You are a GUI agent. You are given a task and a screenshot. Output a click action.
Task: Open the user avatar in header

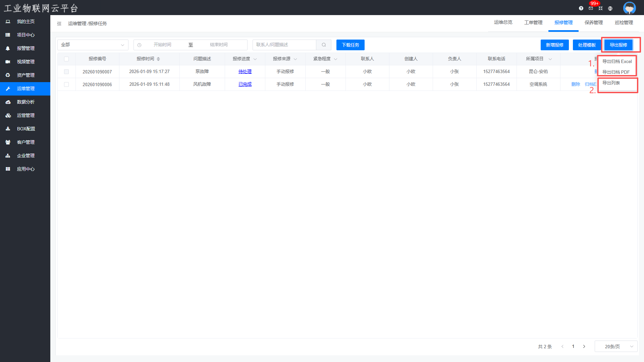[629, 8]
